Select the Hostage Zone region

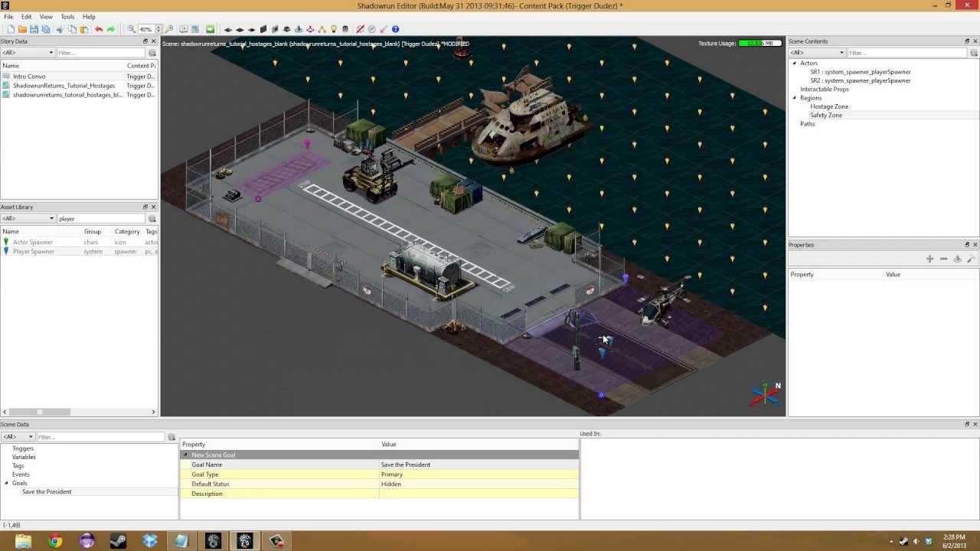[829, 106]
